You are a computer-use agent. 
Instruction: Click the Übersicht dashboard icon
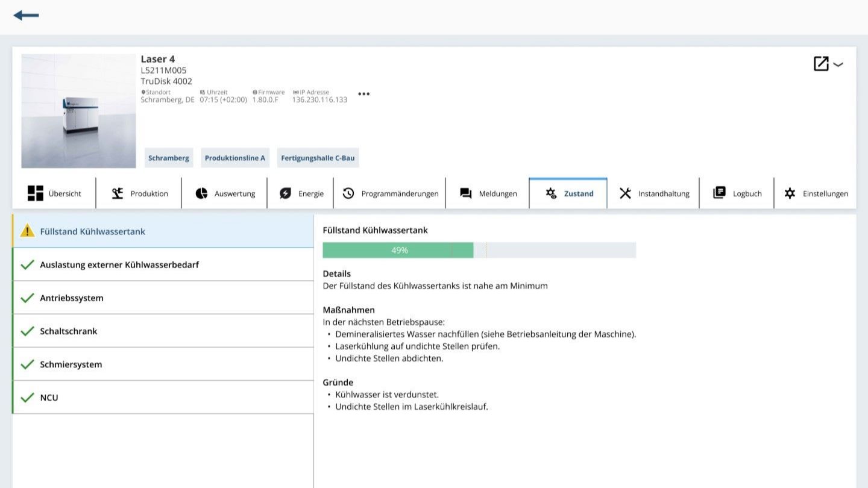pyautogui.click(x=36, y=193)
